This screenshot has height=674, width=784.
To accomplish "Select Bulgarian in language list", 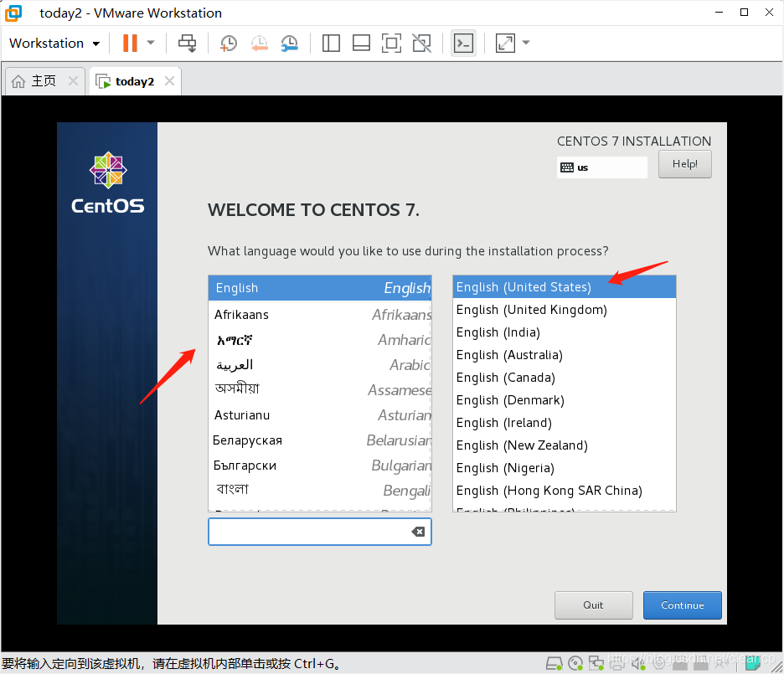I will click(x=320, y=466).
